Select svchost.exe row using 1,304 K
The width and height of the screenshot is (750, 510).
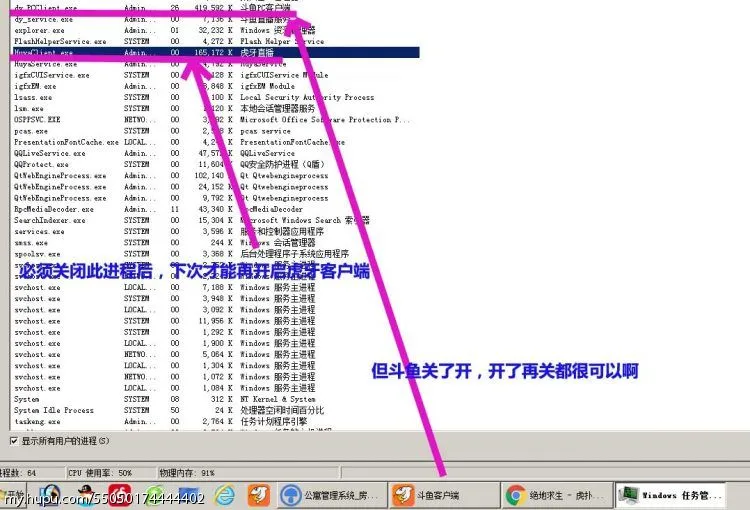pos(215,366)
